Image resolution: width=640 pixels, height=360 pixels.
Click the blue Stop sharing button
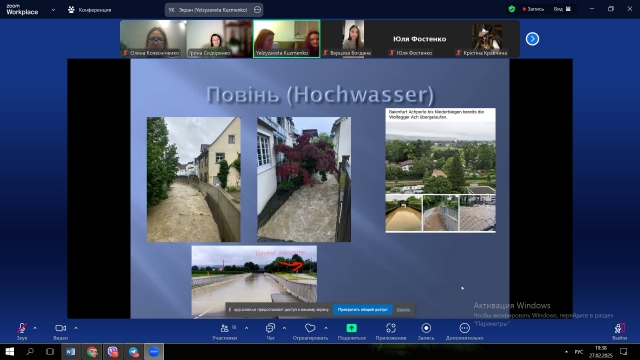(362, 310)
